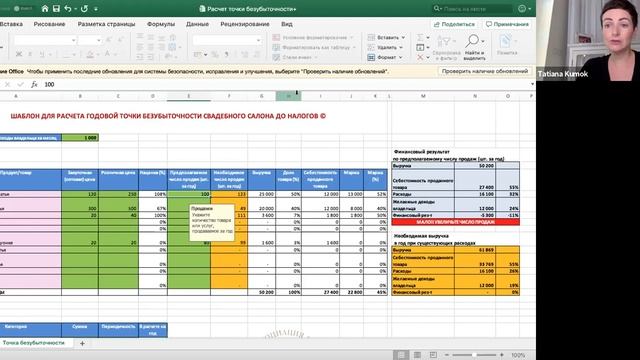The height and width of the screenshot is (360, 640).
Task: Click the font color A icon
Action: click(107, 54)
